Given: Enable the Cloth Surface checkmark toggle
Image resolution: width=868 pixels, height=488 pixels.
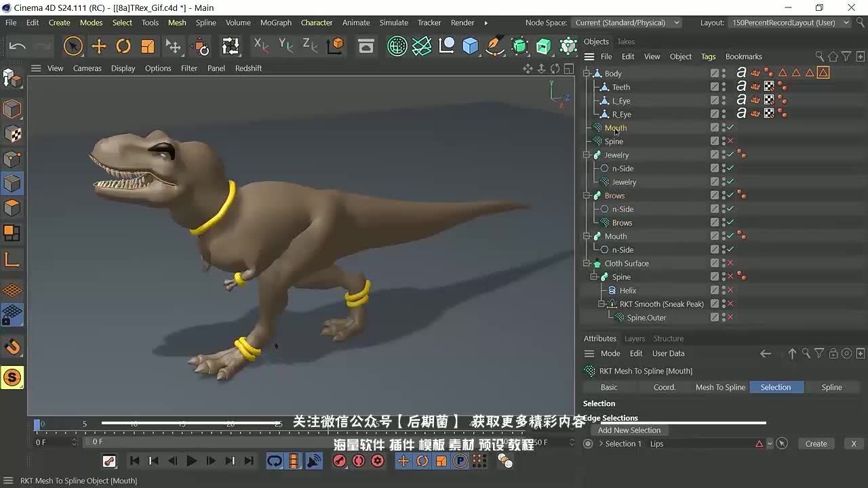Looking at the screenshot, I should (729, 263).
